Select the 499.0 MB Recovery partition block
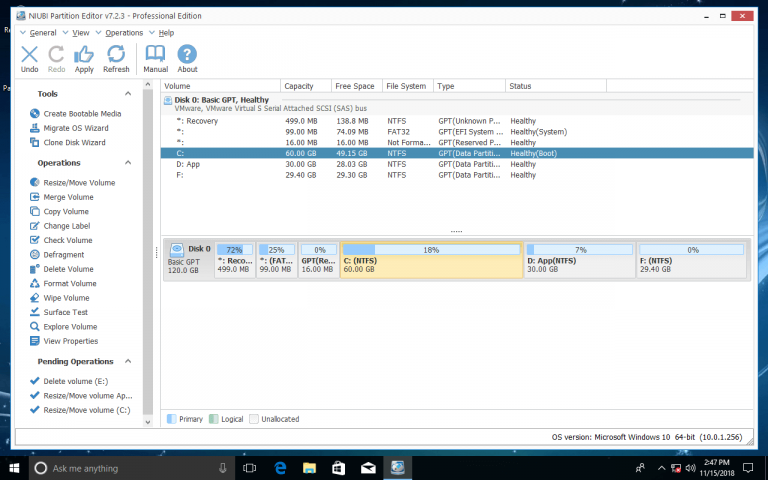The height and width of the screenshot is (480, 768). tap(235, 260)
